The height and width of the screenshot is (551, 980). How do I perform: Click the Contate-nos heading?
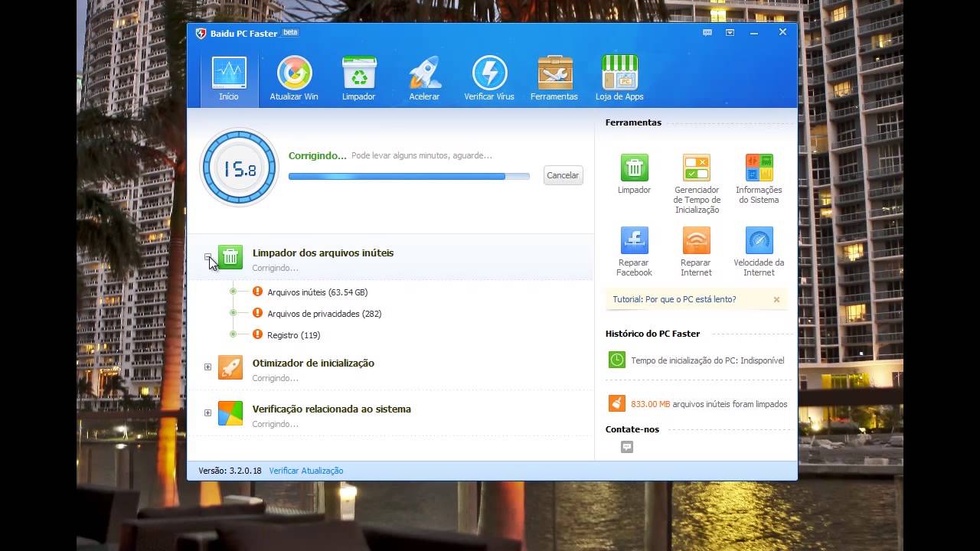[x=632, y=429]
